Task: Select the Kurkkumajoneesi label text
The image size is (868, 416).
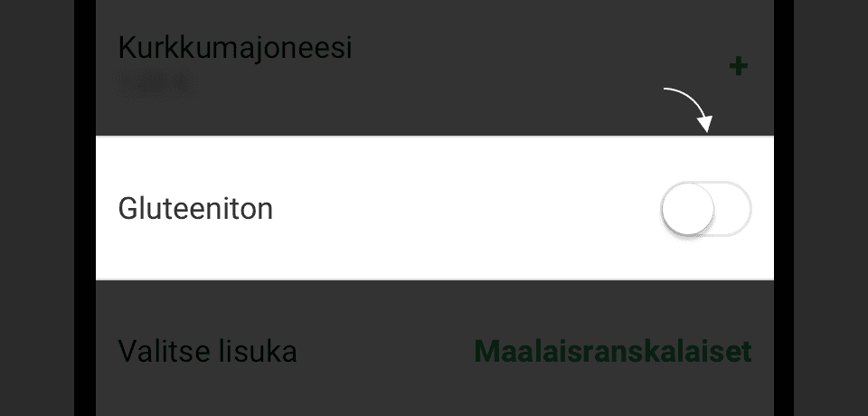Action: [235, 47]
